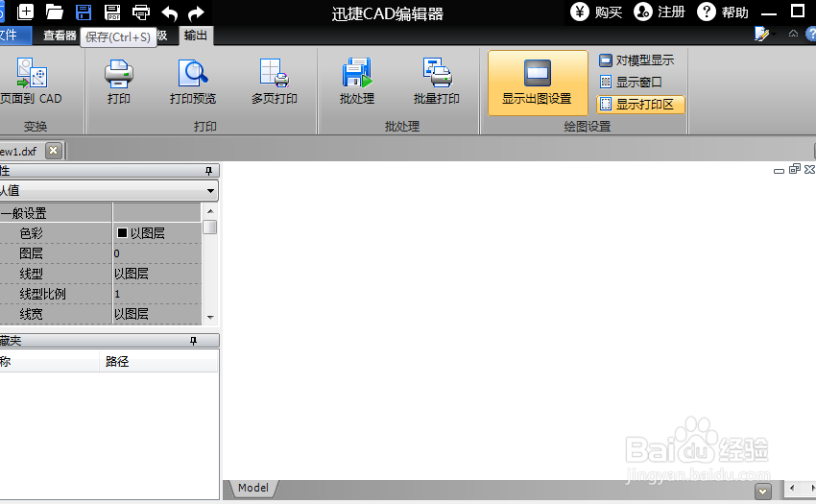Restore the inner drawing window
The height and width of the screenshot is (504, 816).
(794, 169)
